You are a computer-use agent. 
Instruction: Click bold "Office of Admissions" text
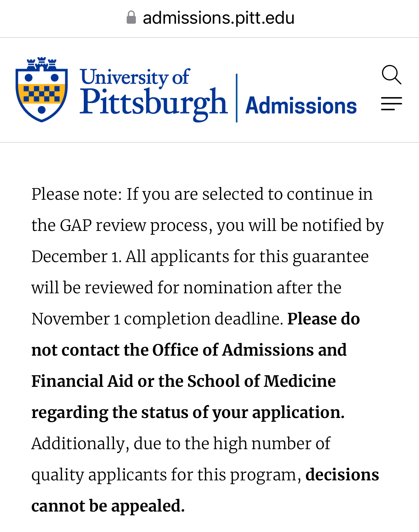[233, 350]
